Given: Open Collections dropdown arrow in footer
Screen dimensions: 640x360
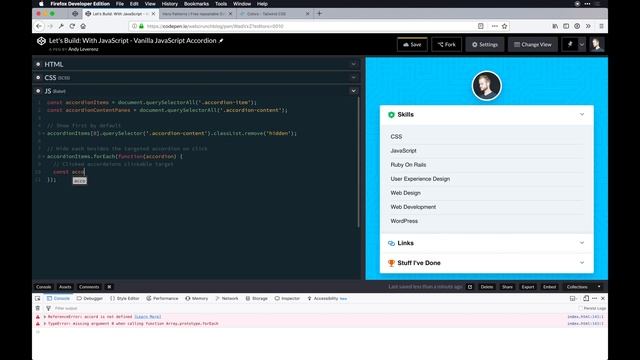Looking at the screenshot, I should (x=599, y=287).
